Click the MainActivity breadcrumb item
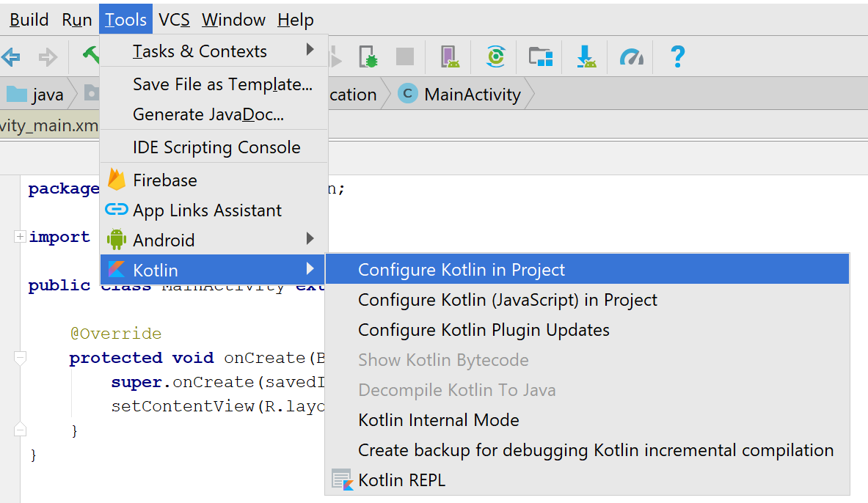 (459, 94)
